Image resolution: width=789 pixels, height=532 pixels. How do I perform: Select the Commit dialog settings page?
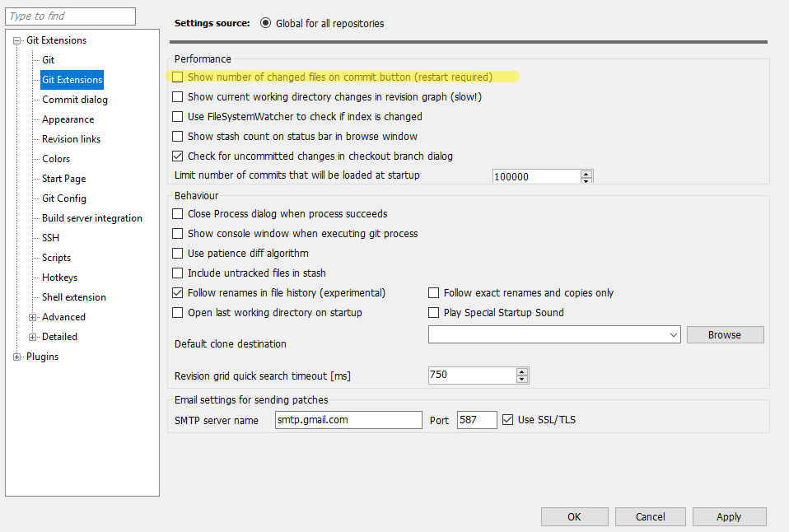[75, 99]
